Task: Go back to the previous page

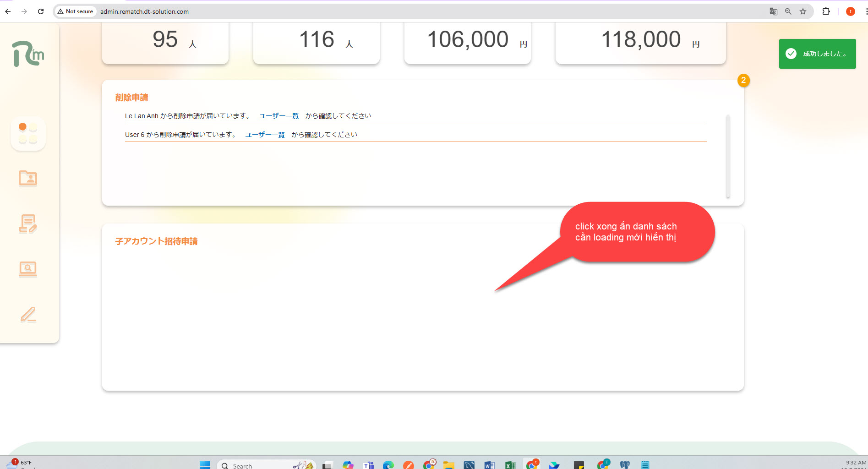Action: coord(8,11)
